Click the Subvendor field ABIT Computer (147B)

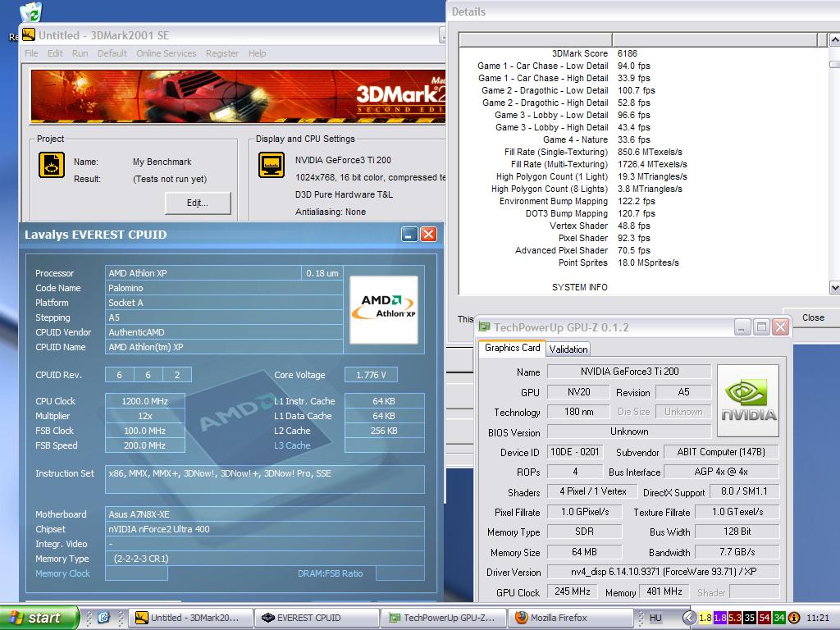[x=721, y=452]
